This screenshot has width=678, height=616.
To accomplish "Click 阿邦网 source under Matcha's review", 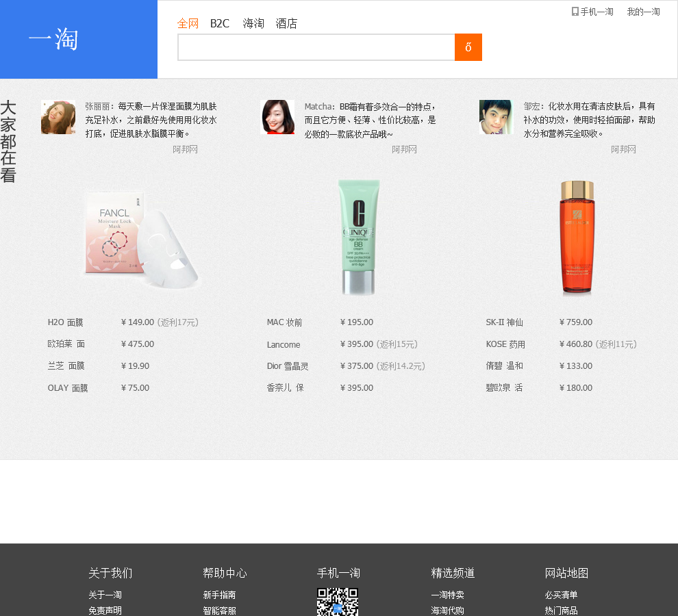I will coord(404,149).
